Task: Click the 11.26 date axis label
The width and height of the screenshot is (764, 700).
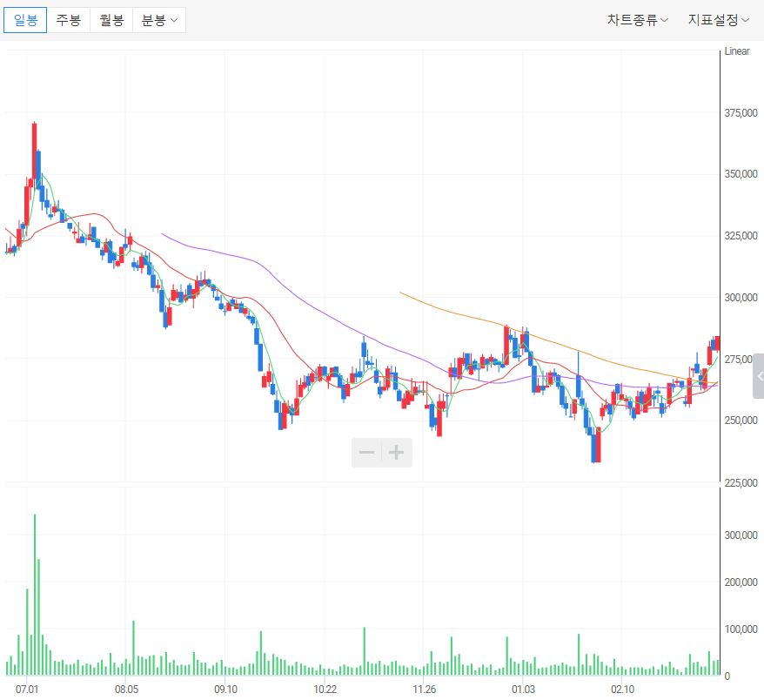Action: pos(424,690)
